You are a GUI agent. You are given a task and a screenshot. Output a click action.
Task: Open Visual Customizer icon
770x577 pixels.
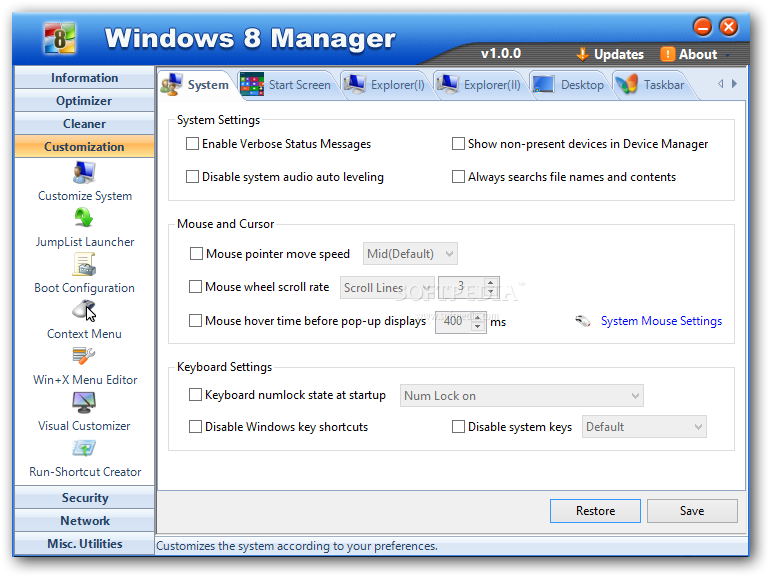click(x=84, y=402)
